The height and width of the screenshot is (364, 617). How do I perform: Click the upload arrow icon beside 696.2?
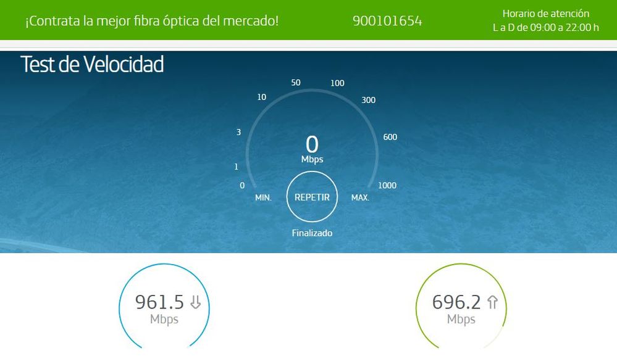tap(492, 302)
